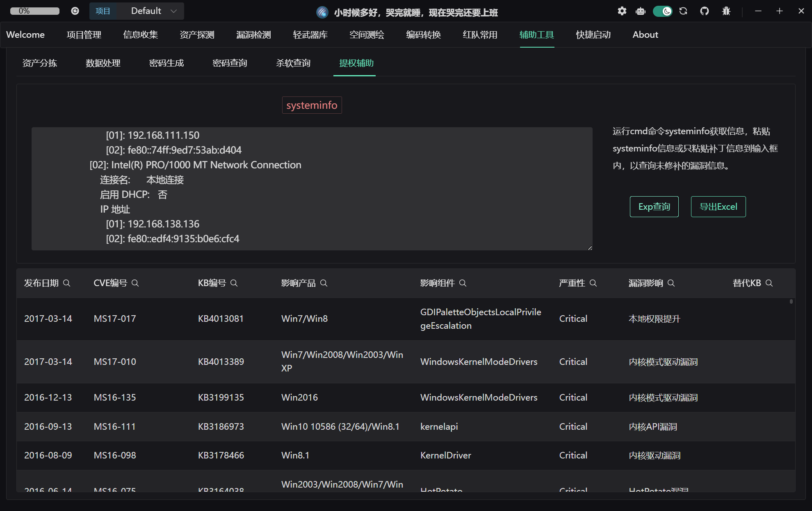Click the 导出Excel button
This screenshot has height=511, width=812.
tap(718, 207)
